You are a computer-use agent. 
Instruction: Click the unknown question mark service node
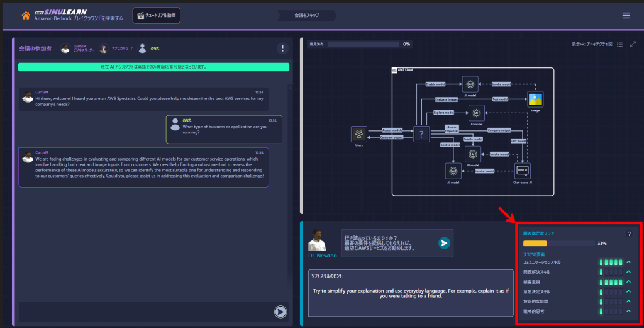421,134
